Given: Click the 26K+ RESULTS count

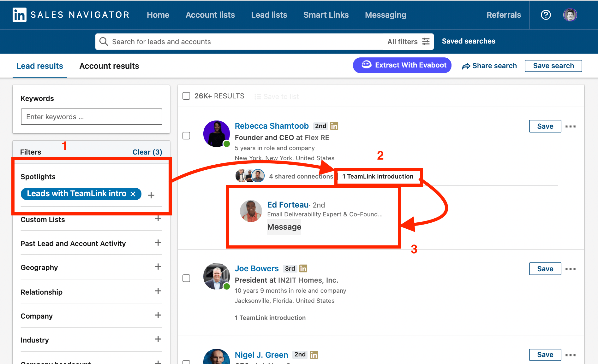Looking at the screenshot, I should coord(219,96).
